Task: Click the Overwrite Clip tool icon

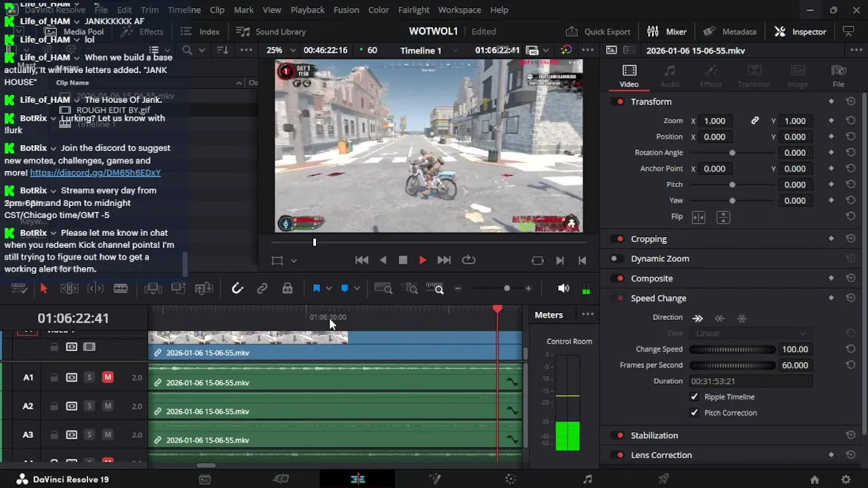Action: click(178, 289)
